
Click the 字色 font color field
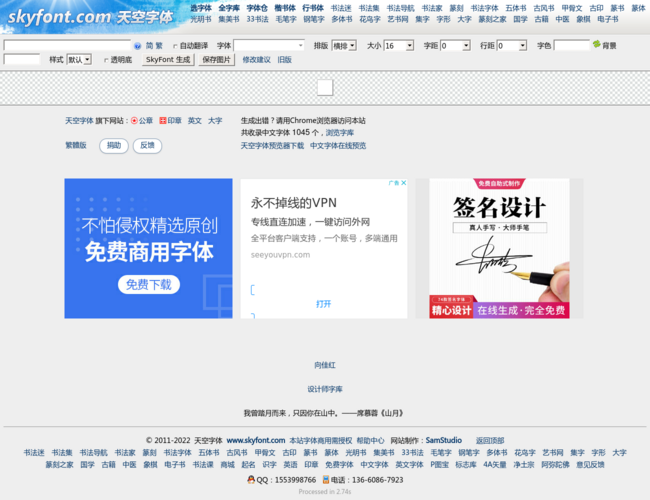click(x=572, y=45)
